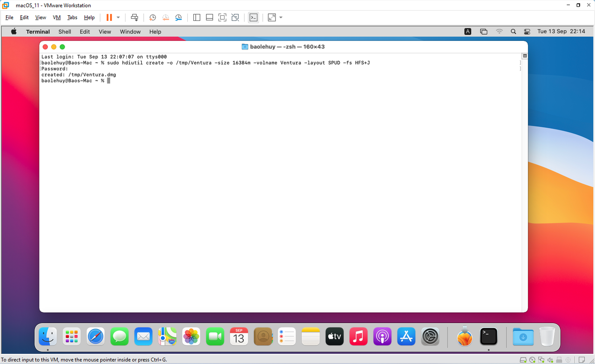Open Mail from the Dock
The width and height of the screenshot is (595, 364).
(x=143, y=336)
